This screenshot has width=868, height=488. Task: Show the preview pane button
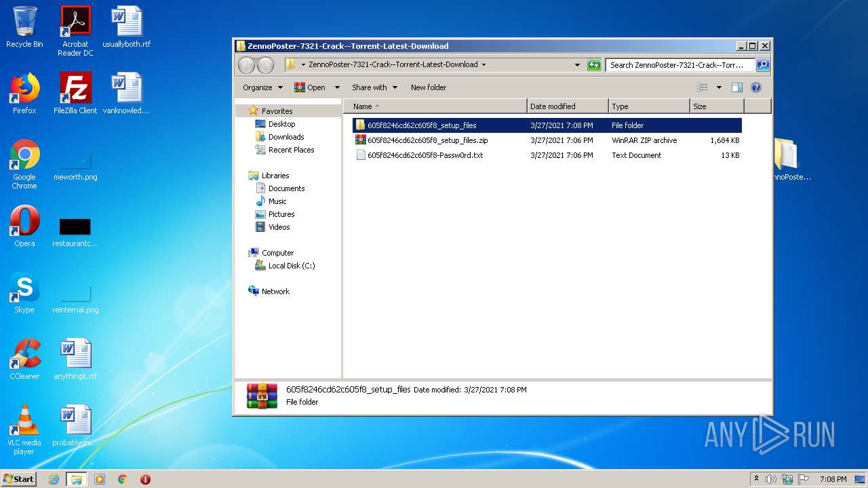(737, 87)
